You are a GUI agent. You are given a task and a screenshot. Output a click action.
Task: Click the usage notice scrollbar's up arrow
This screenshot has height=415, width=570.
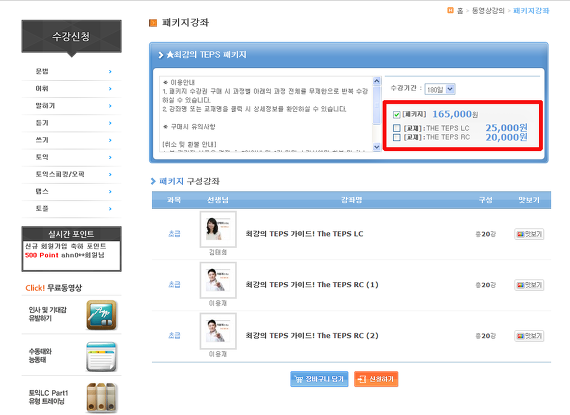coord(377,81)
